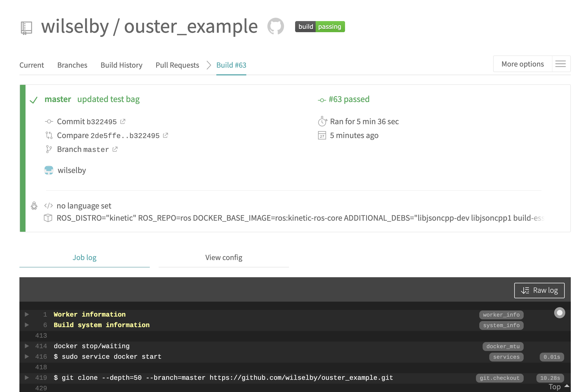Click the build passing badge
588x392 pixels.
click(x=320, y=27)
